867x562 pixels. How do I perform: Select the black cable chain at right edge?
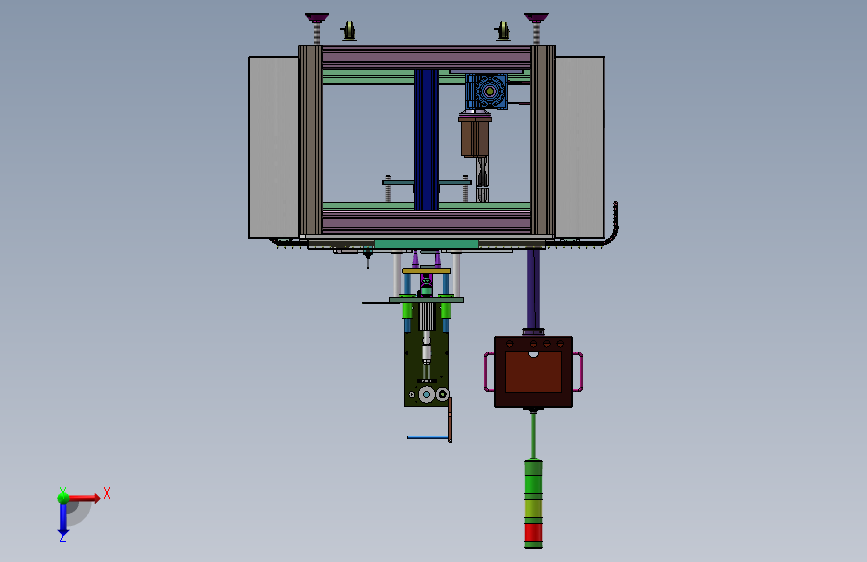click(x=613, y=224)
